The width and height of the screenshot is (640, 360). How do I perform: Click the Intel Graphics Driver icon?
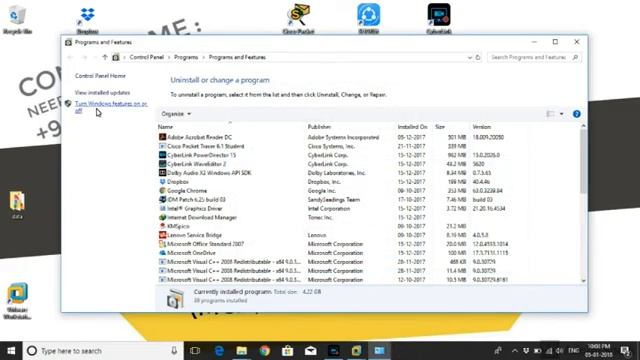click(162, 209)
